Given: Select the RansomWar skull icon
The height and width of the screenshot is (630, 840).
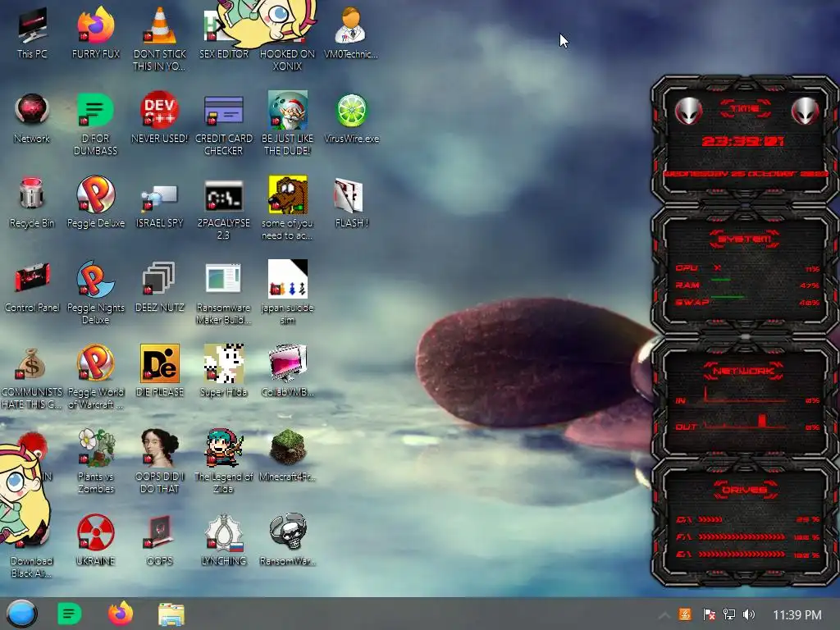Looking at the screenshot, I should click(288, 532).
